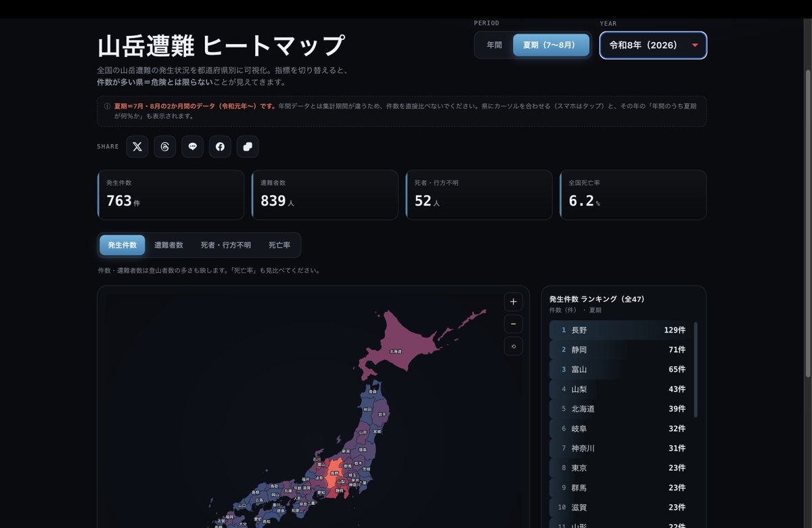Select 山梨 row in the ranking
Viewport: 812px width, 528px height.
[620, 389]
